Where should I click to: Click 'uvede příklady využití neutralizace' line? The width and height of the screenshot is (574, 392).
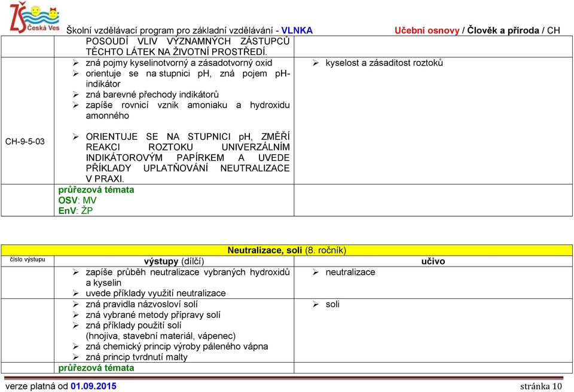pos(155,293)
